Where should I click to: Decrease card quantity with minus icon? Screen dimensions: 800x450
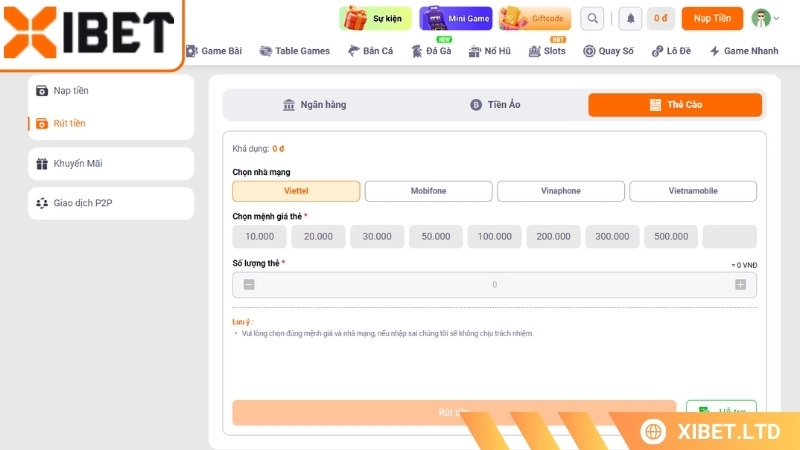pyautogui.click(x=249, y=285)
